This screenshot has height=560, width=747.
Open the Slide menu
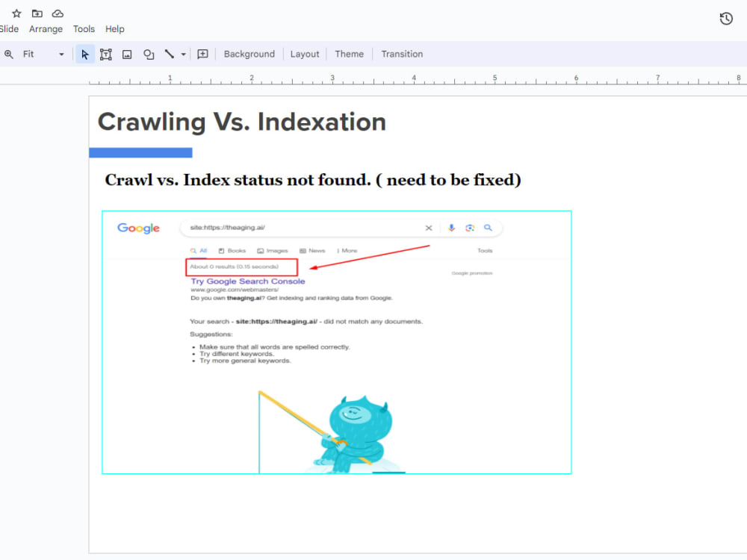[9, 29]
